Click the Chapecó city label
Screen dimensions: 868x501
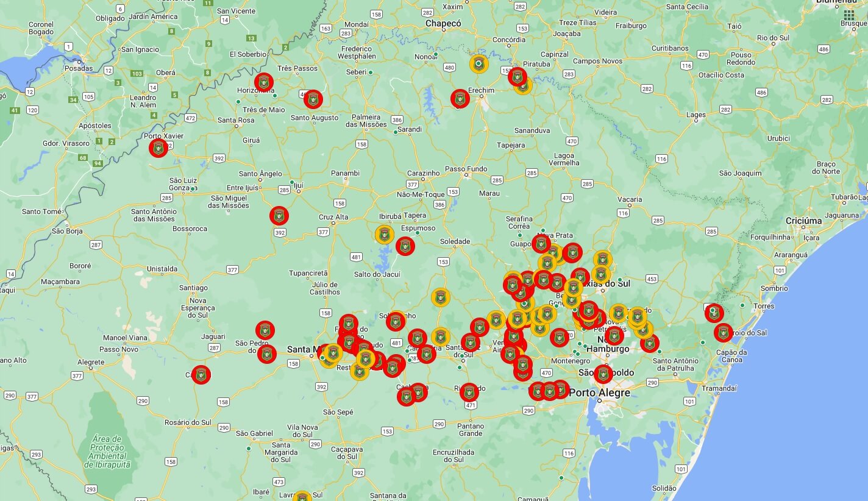[443, 23]
